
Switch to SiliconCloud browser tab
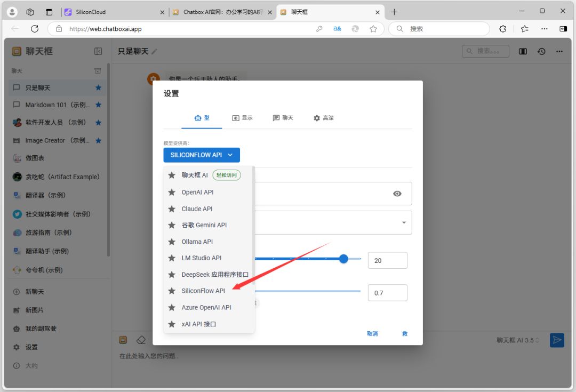tap(114, 12)
